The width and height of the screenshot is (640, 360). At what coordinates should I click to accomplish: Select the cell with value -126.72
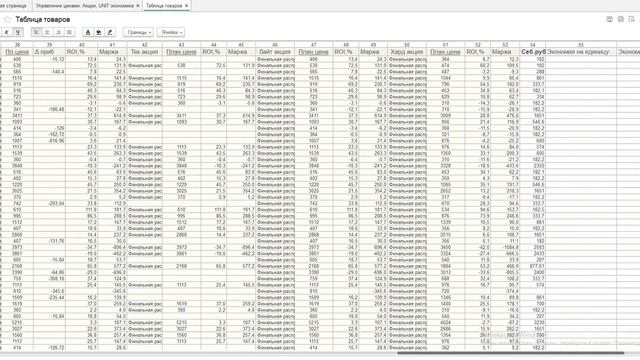point(49,348)
